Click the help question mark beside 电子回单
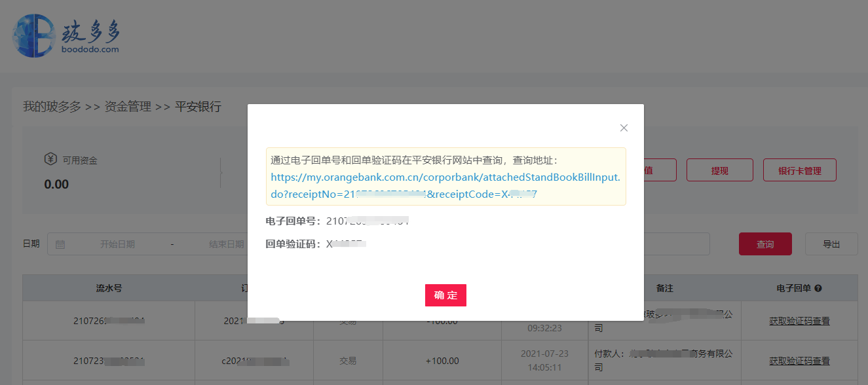The height and width of the screenshot is (385, 868). click(x=818, y=288)
